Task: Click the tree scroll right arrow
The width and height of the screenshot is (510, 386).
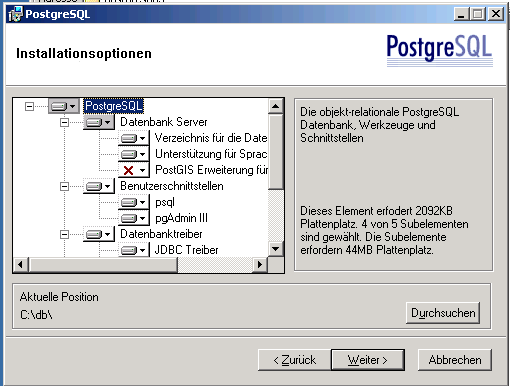Action: coord(260,265)
